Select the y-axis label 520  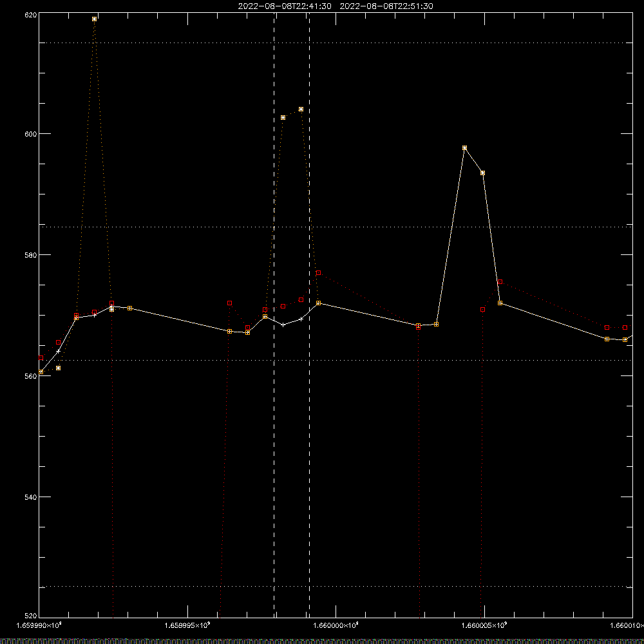click(31, 616)
